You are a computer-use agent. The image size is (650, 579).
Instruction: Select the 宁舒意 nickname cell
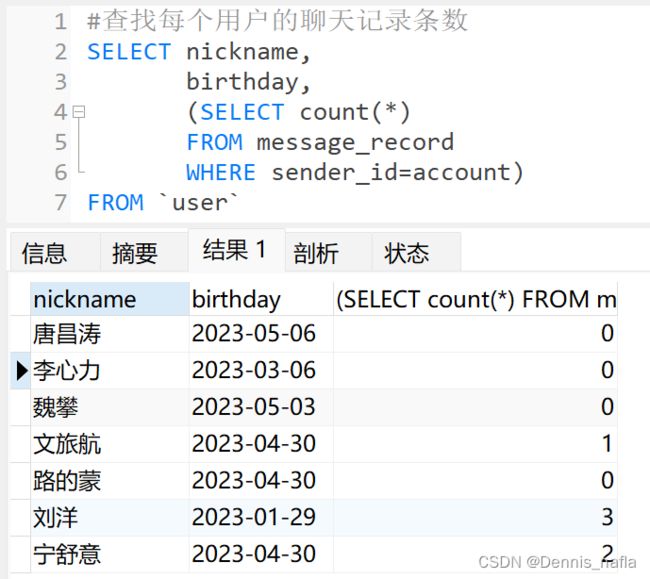(x=110, y=554)
